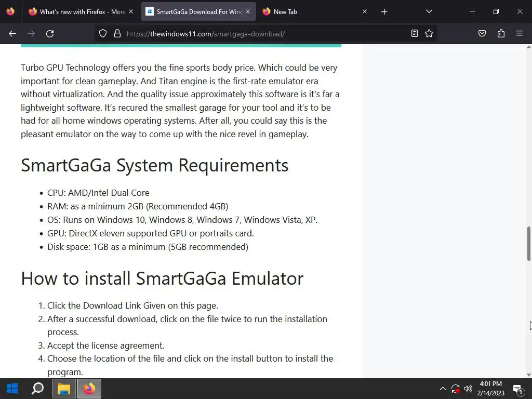Click scrollbar up arrow

coord(528,47)
